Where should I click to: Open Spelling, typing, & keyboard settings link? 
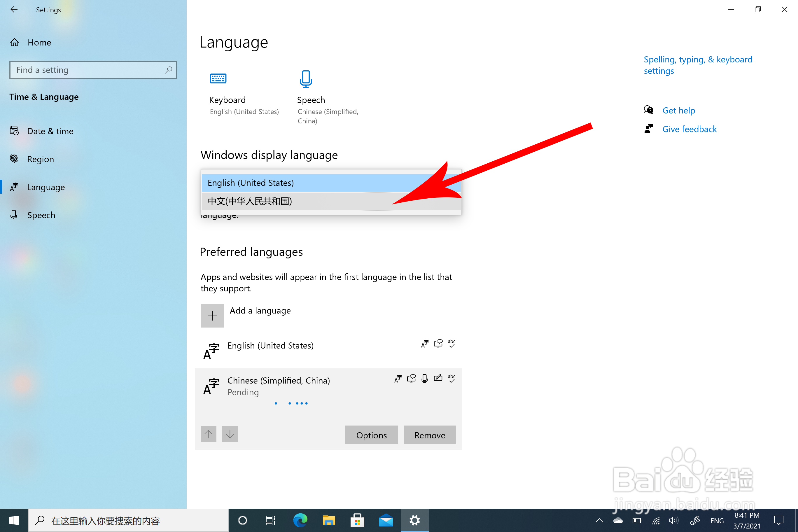698,65
